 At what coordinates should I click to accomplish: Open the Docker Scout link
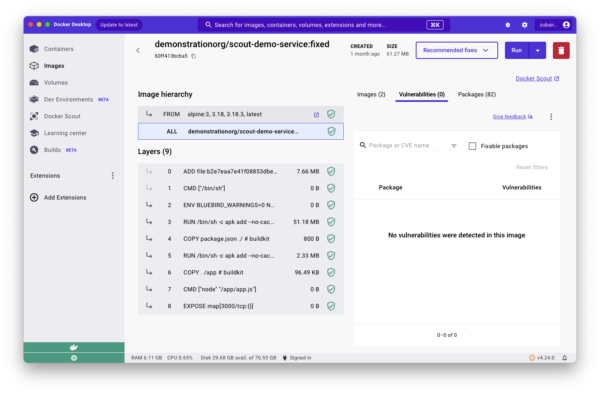pyautogui.click(x=537, y=78)
